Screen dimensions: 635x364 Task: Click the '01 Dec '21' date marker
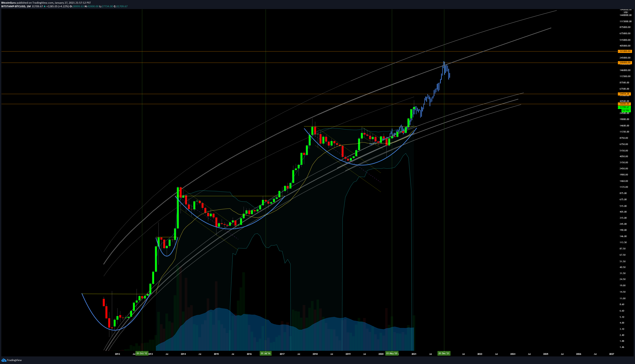(444, 353)
